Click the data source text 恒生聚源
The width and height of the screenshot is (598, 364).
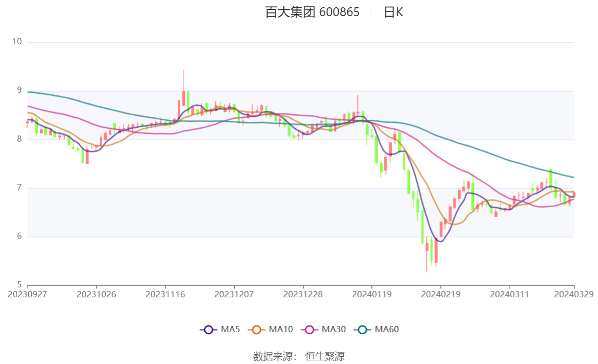[x=325, y=357]
